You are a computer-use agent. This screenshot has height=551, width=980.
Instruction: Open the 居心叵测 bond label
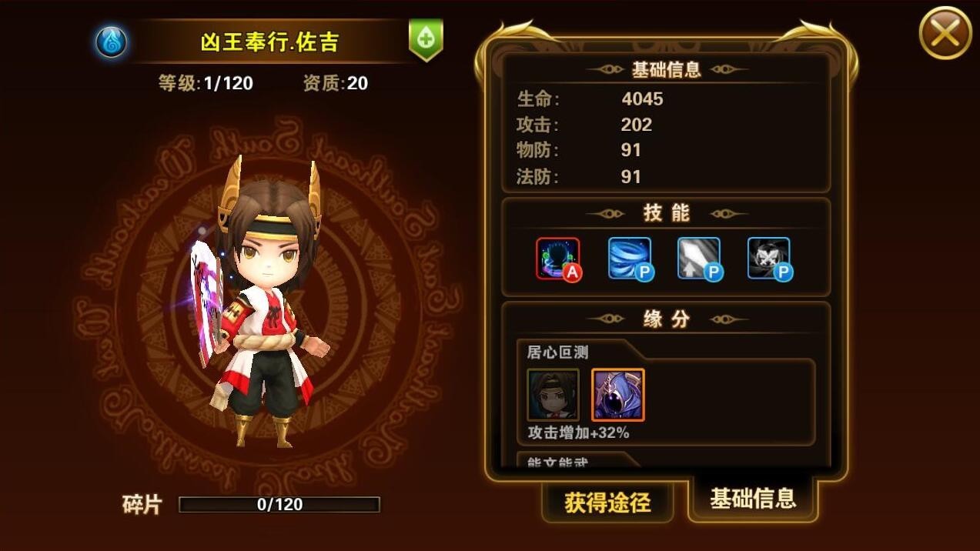(x=558, y=352)
